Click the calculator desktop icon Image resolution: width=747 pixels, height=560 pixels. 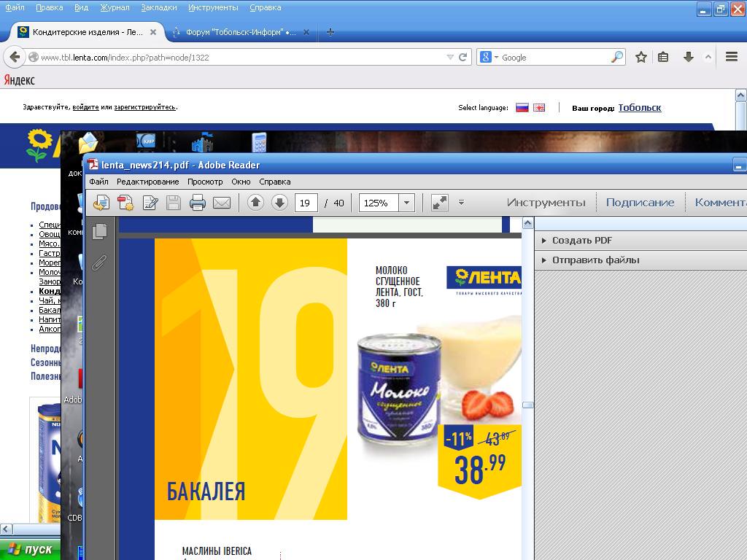point(259,142)
